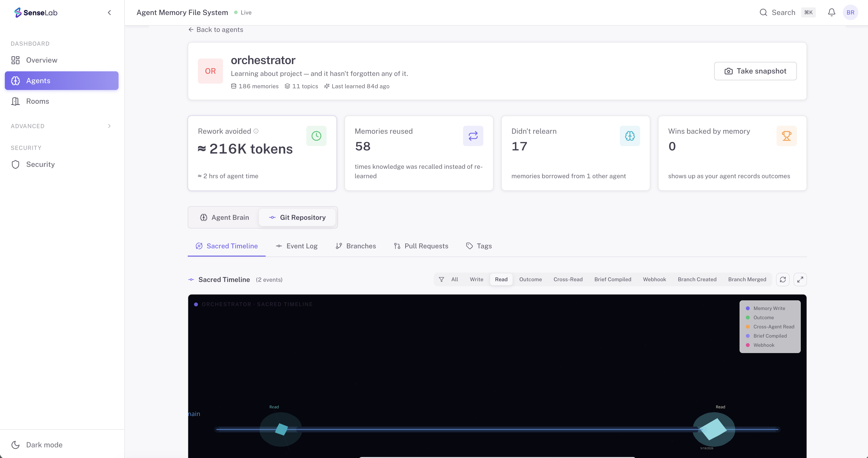
Task: Filter timeline by Outcome events
Action: pyautogui.click(x=530, y=280)
